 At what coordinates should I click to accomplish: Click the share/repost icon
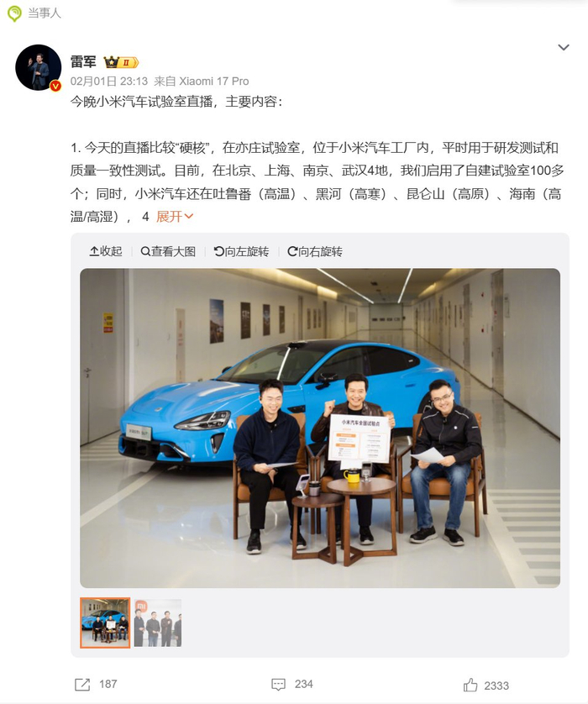coord(82,684)
